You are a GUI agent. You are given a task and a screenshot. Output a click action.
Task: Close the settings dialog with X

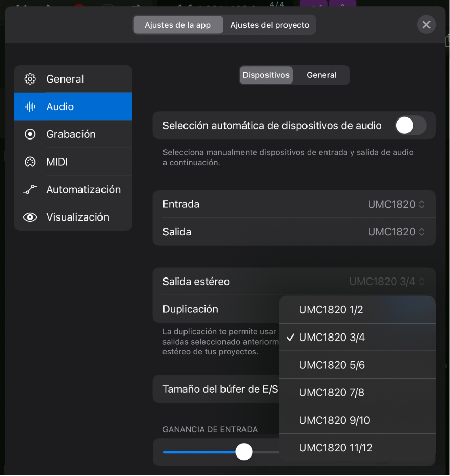[426, 25]
